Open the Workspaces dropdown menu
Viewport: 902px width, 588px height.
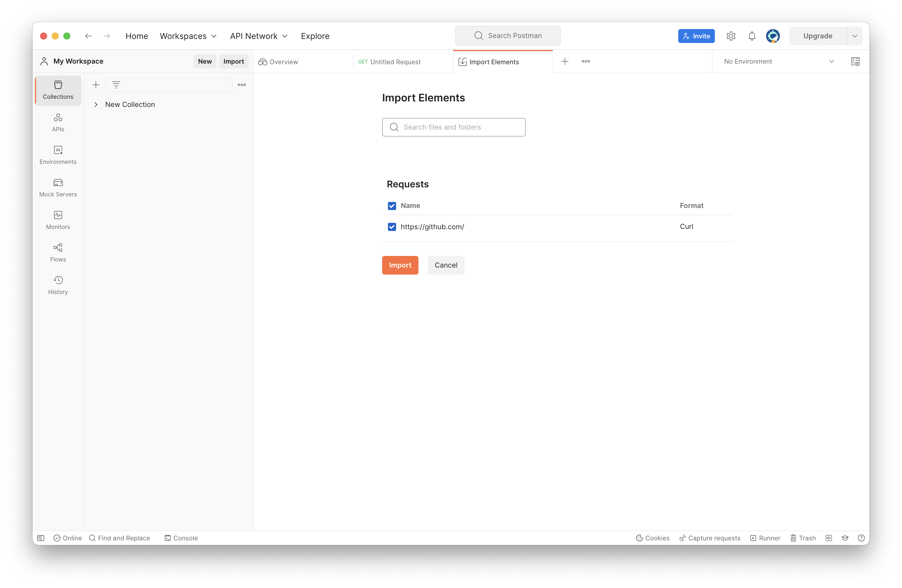188,36
